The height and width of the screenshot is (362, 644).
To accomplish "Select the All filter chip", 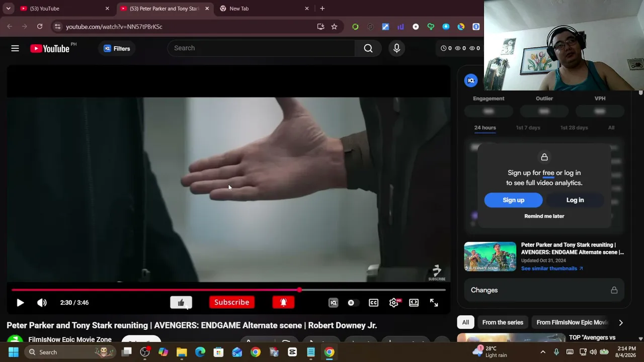I will (465, 322).
